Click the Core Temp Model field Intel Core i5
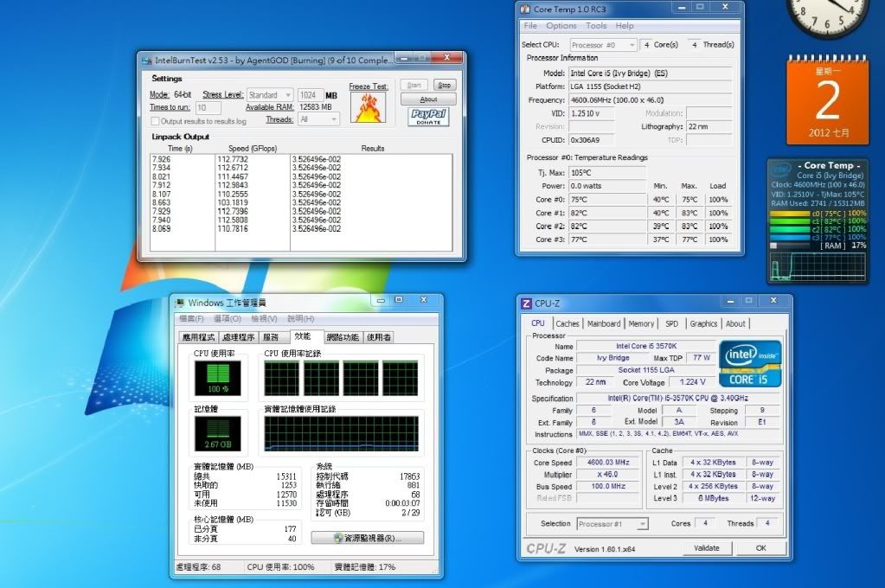885x588 pixels. [x=651, y=73]
